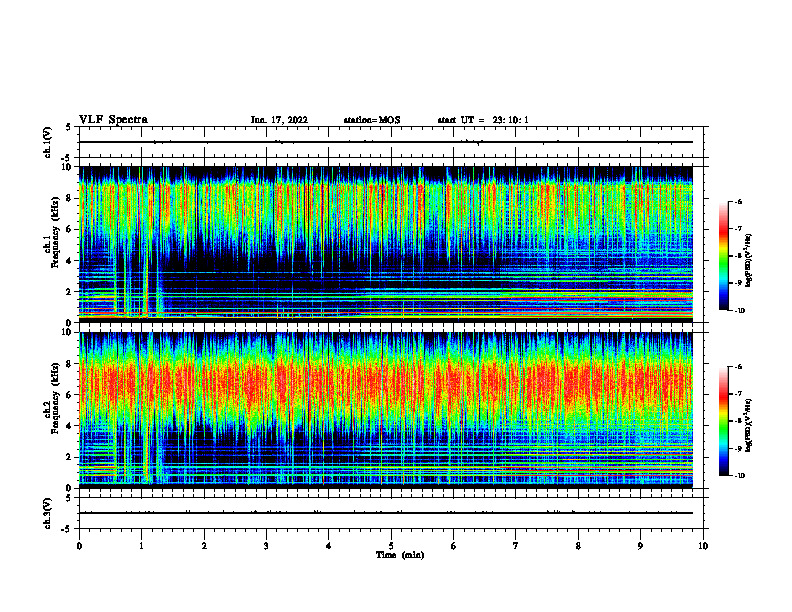Select the date label "Jan. 17, 2022"

[x=279, y=120]
